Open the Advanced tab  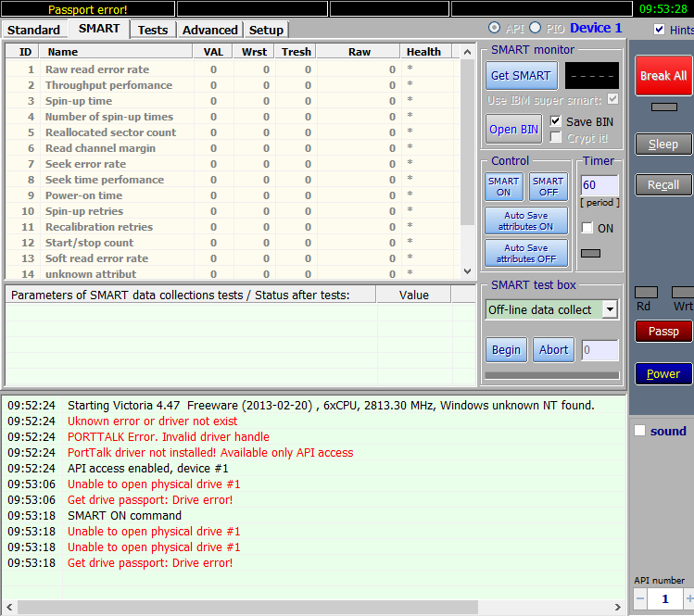[x=209, y=30]
